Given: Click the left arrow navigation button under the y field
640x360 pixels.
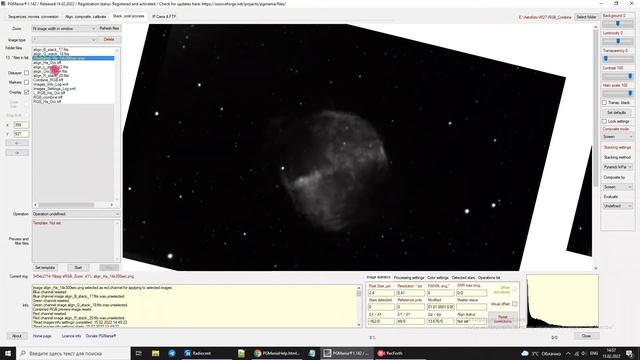Looking at the screenshot, I should (x=17, y=143).
